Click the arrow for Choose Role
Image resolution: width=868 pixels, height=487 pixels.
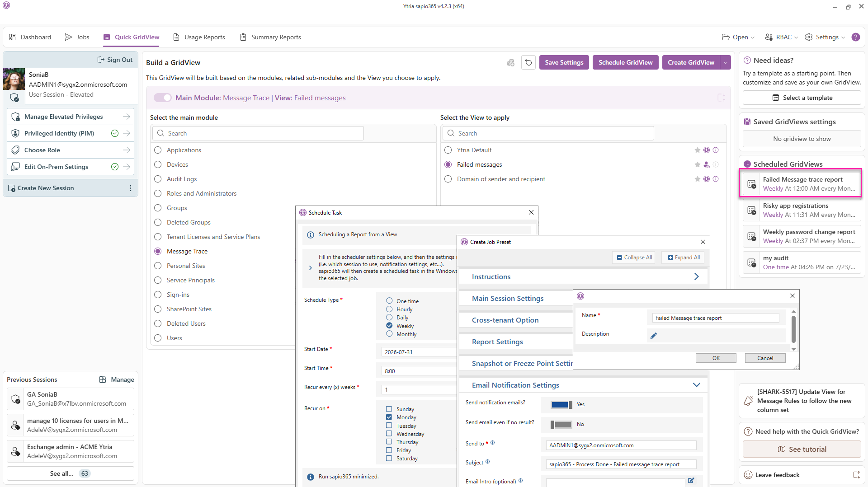pos(127,150)
